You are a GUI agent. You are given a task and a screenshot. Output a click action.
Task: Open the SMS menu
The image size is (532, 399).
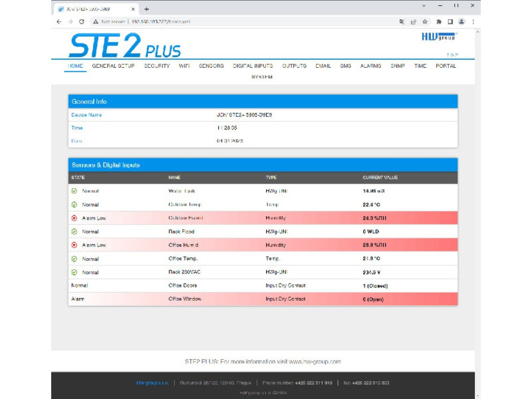(345, 66)
